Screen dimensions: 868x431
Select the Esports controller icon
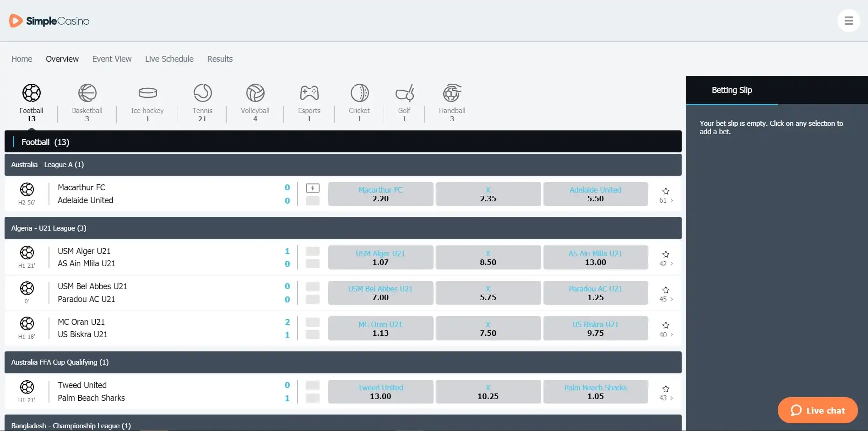coord(309,93)
